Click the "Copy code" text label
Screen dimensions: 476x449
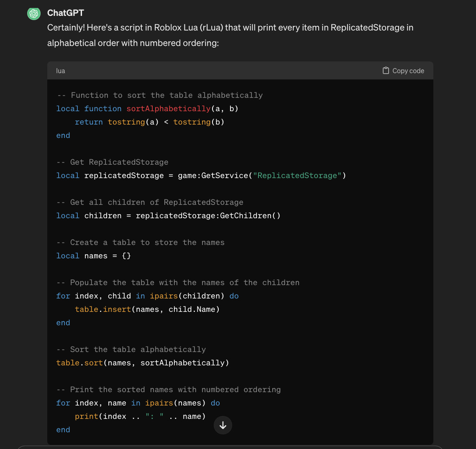pyautogui.click(x=408, y=71)
